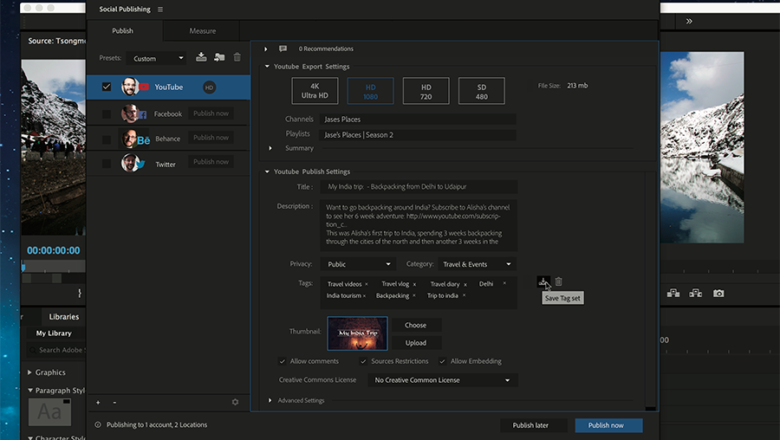Remove the India tourism tag
Image resolution: width=780 pixels, height=440 pixels.
click(364, 296)
